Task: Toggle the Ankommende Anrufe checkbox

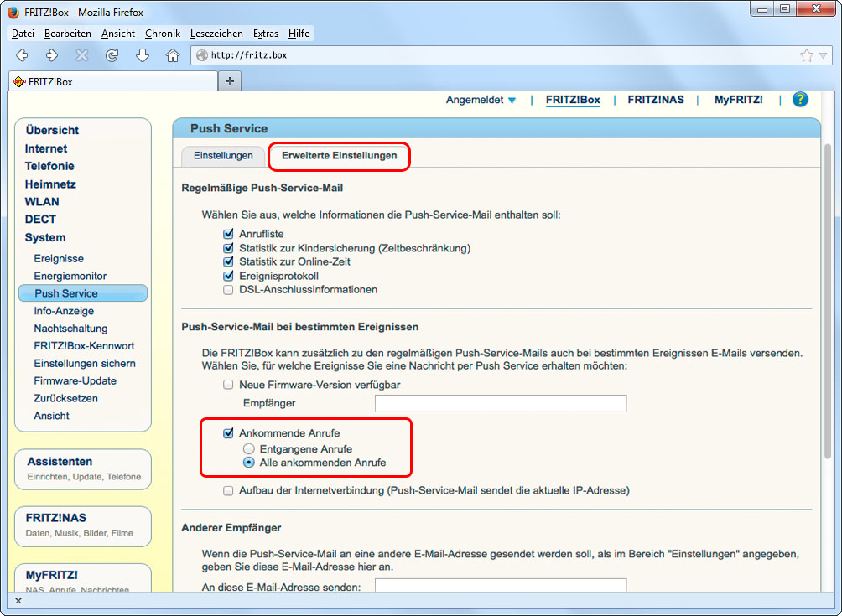Action: click(x=228, y=433)
